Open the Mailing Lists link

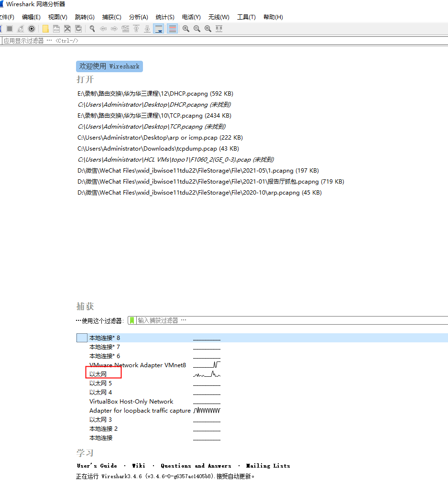(x=268, y=466)
